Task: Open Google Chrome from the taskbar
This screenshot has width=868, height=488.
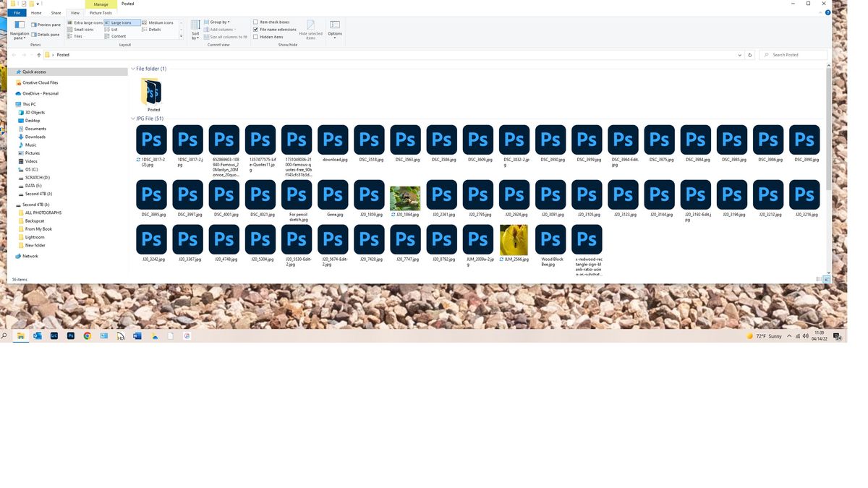Action: tap(88, 336)
